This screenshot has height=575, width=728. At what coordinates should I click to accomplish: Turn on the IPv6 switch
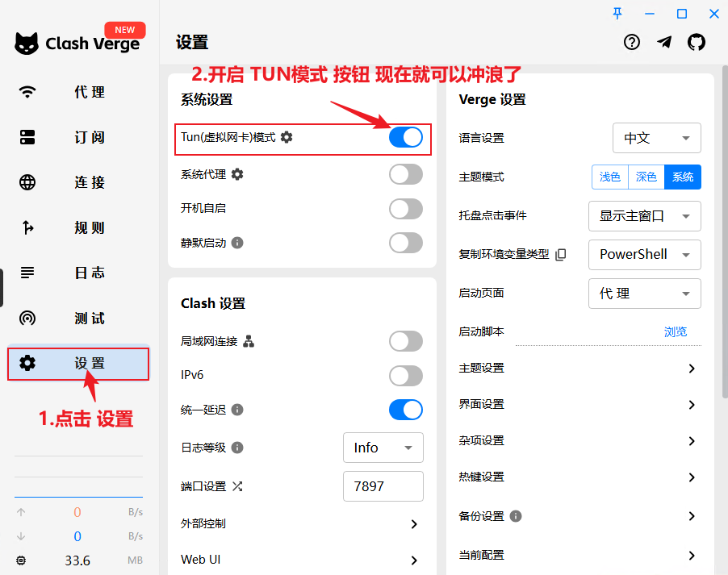tap(405, 376)
